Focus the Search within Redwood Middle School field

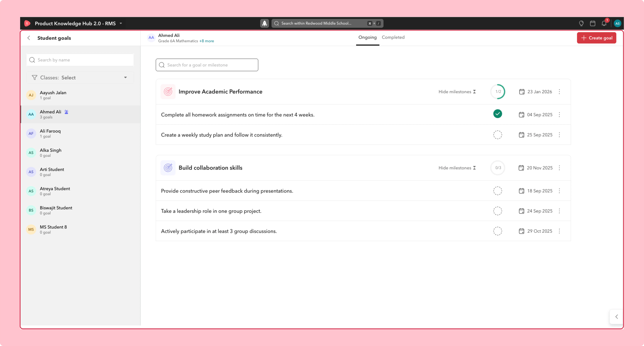coord(327,23)
